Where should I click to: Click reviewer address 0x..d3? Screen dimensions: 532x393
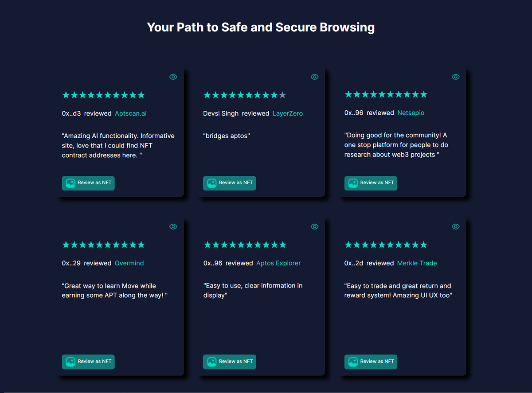[71, 113]
